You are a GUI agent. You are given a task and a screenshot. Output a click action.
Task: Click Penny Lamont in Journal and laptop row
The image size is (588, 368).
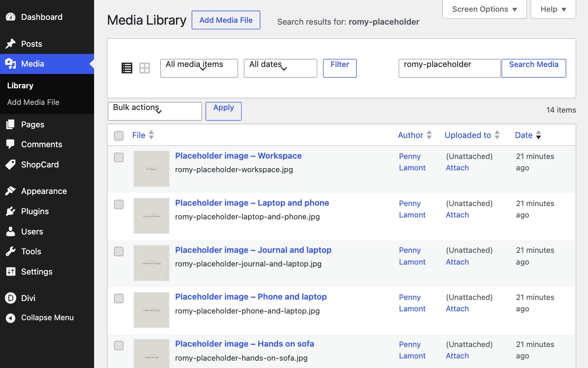point(412,256)
